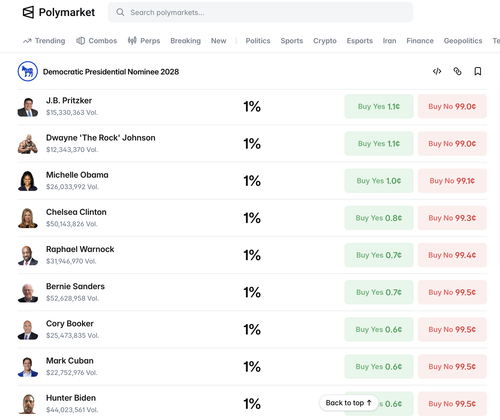Click the Democratic donkey market icon

[28, 71]
